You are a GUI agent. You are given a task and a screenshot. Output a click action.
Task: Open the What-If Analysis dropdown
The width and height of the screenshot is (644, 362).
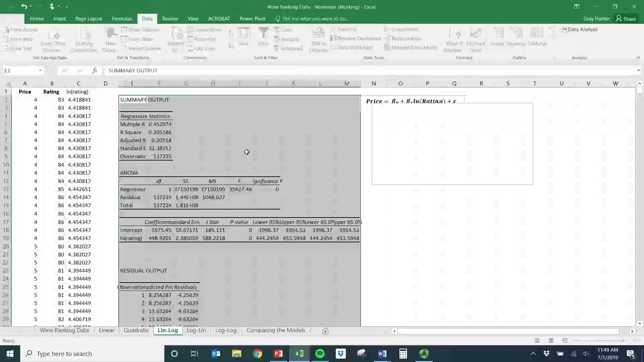454,39
